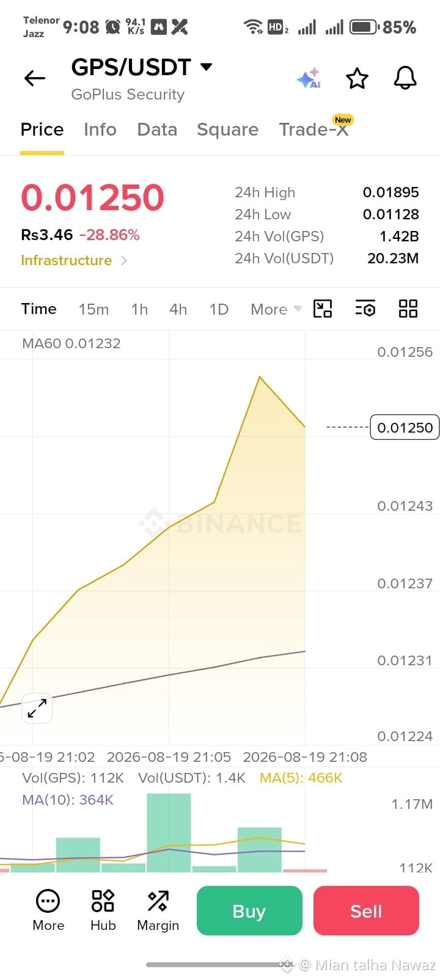440x980 pixels.
Task: Open chart drawing tools icon
Action: tap(323, 309)
